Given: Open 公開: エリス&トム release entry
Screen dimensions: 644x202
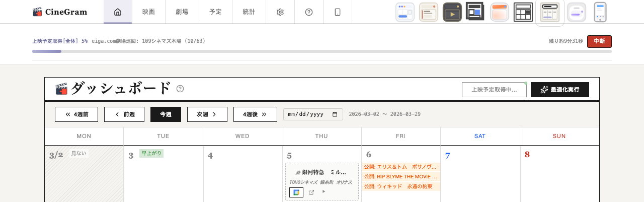Looking at the screenshot, I should pyautogui.click(x=401, y=167).
